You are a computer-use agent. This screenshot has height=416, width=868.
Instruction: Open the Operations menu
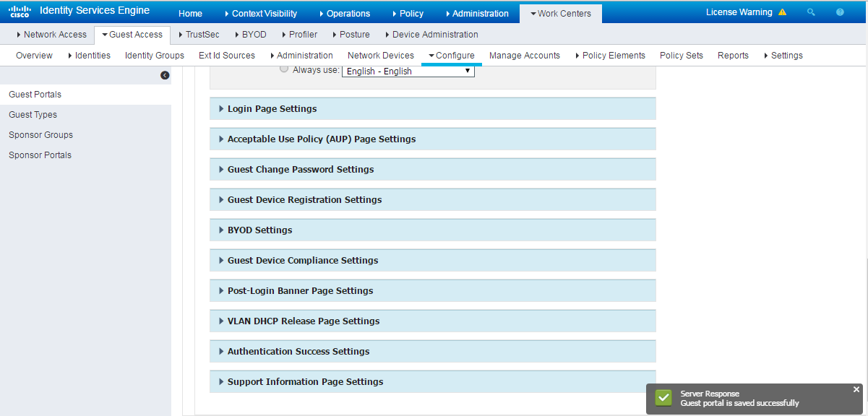click(344, 14)
